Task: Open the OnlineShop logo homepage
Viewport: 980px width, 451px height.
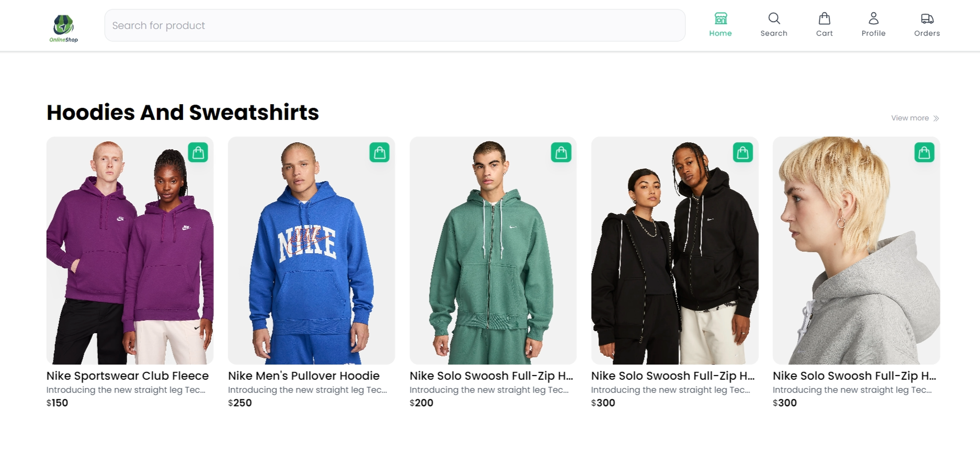Action: (64, 28)
